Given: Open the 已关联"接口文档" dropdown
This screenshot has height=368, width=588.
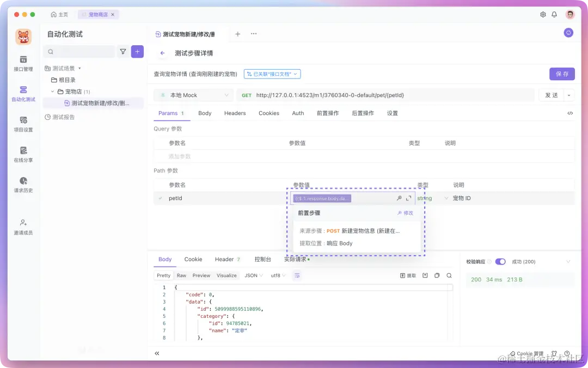Looking at the screenshot, I should point(272,74).
